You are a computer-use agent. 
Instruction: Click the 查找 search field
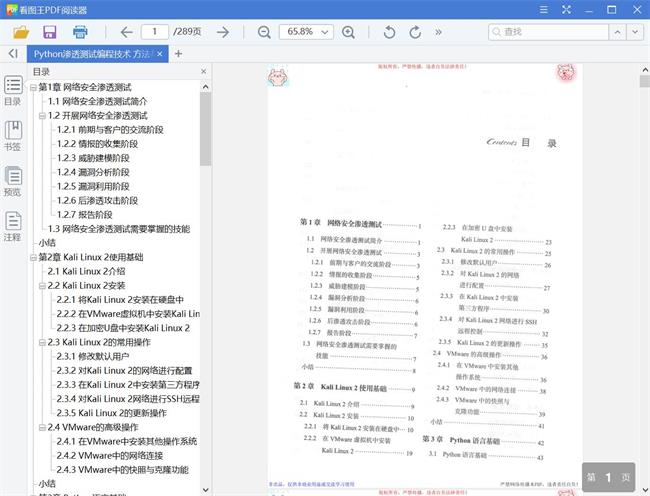[x=548, y=32]
